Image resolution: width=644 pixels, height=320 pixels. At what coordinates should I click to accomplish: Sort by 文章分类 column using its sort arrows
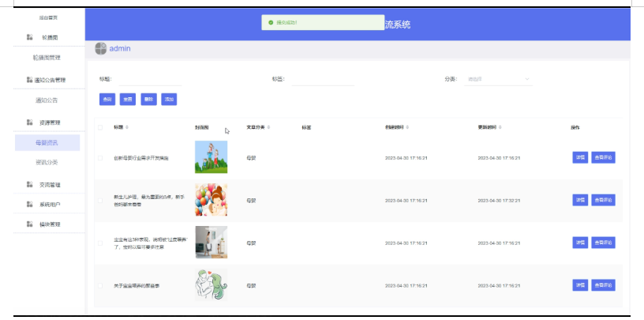click(268, 127)
